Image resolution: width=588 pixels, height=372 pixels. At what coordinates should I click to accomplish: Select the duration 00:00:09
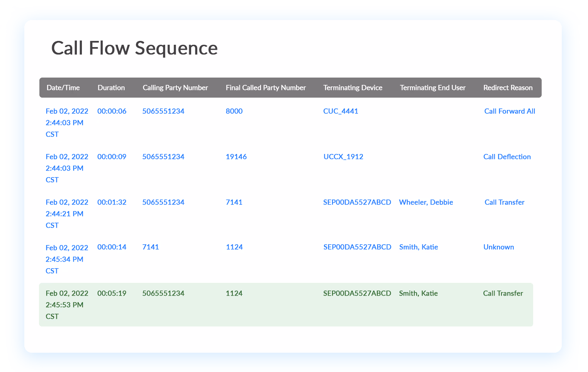tap(112, 157)
